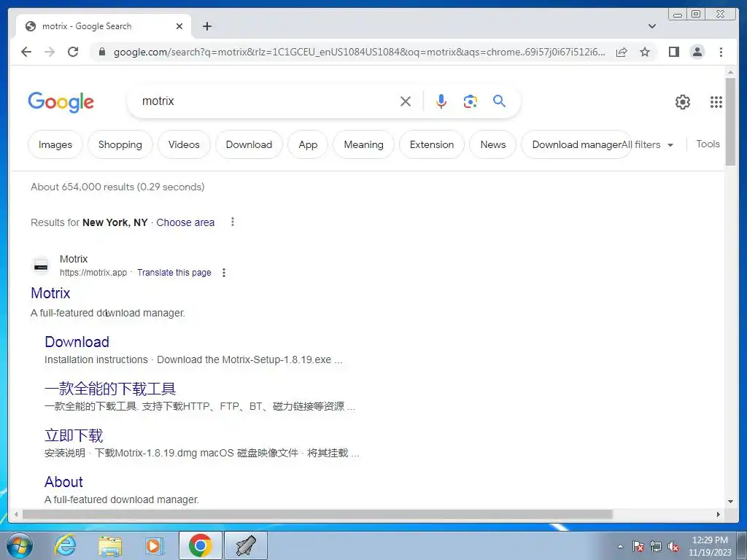This screenshot has width=747, height=560.
Task: Open Windows Explorer from taskbar
Action: pos(110,545)
